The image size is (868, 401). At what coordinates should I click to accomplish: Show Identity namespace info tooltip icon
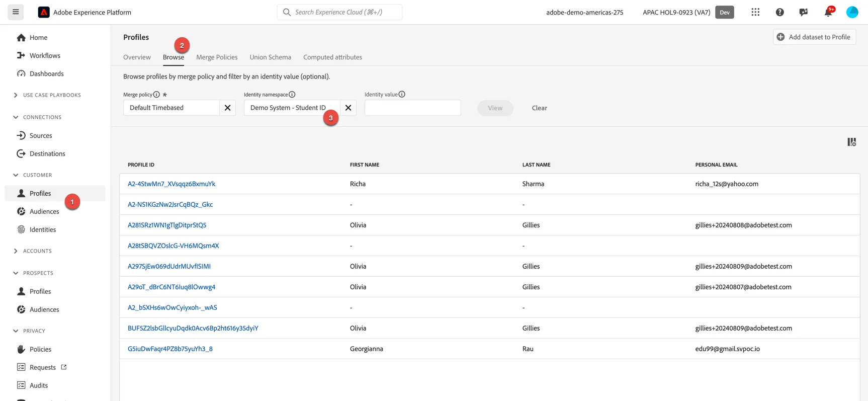click(x=292, y=95)
